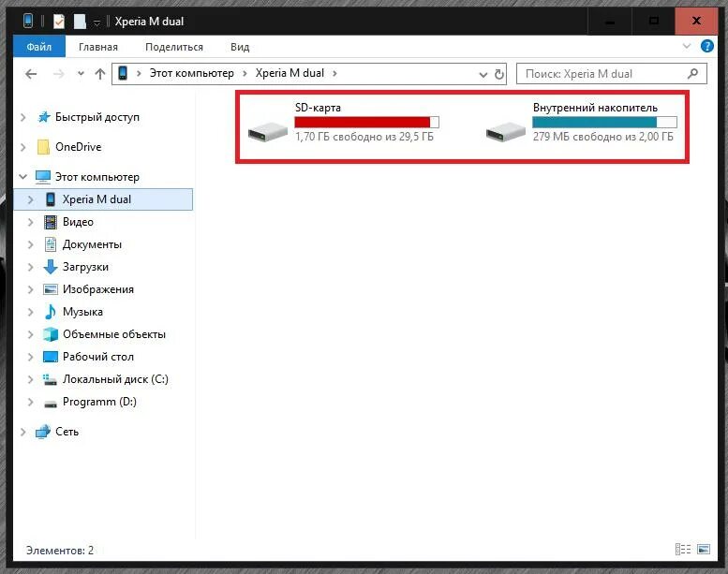Viewport: 728px width, 574px height.
Task: Select Быстрый доступ star icon
Action: 44,117
